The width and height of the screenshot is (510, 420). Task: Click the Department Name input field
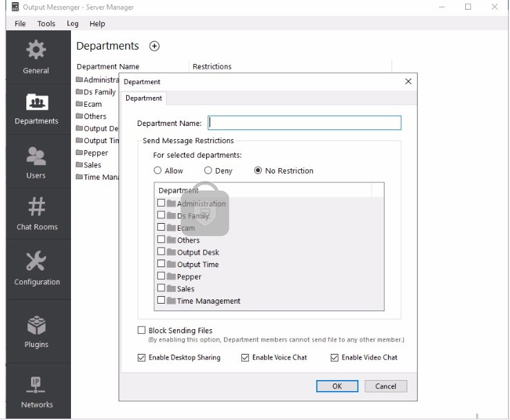pyautogui.click(x=305, y=123)
